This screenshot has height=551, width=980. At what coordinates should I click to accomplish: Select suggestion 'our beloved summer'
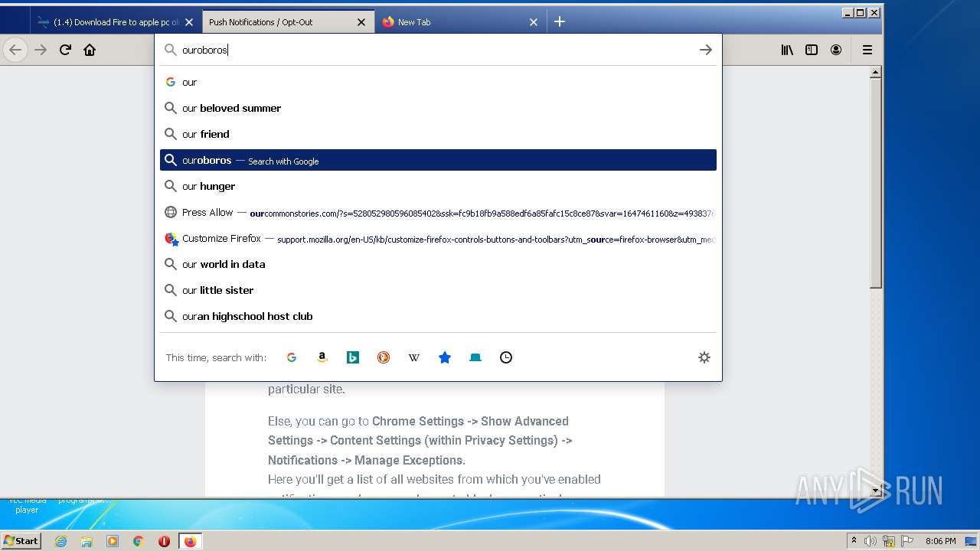coord(438,108)
